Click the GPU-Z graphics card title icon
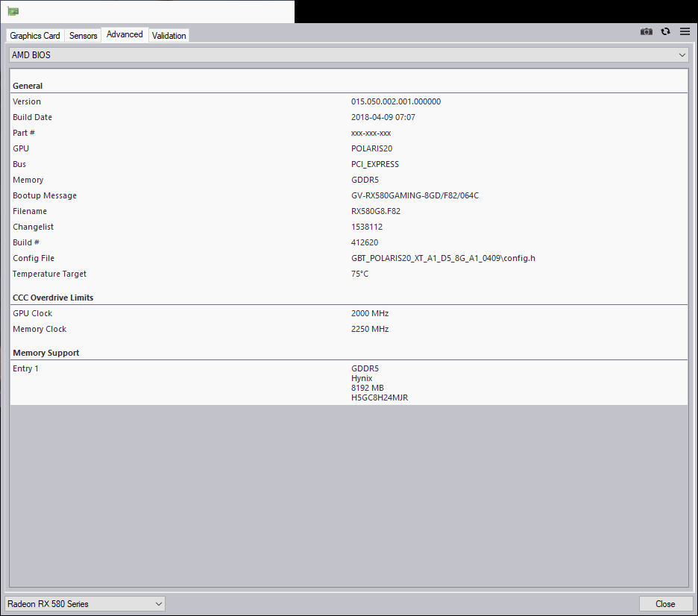The image size is (698, 616). coord(13,11)
